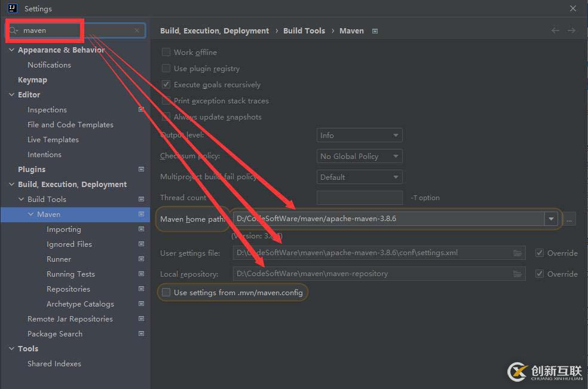Click the browse button for Maven home

point(569,219)
